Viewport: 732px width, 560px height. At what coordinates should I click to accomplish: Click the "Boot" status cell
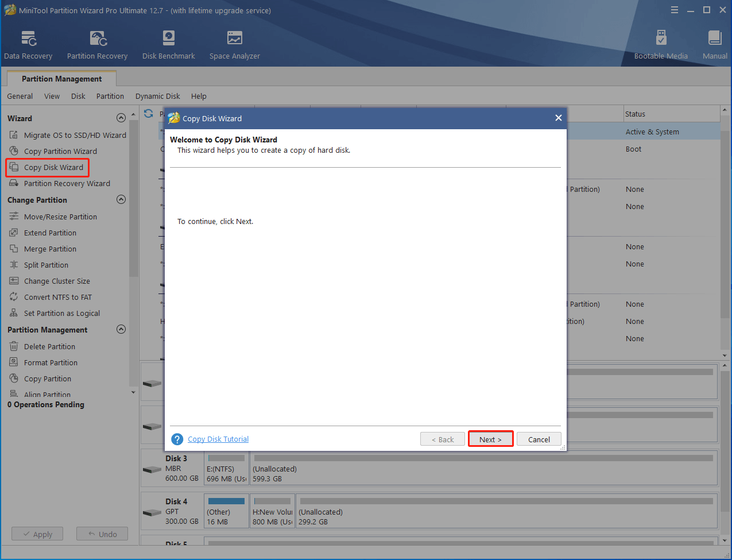(633, 149)
